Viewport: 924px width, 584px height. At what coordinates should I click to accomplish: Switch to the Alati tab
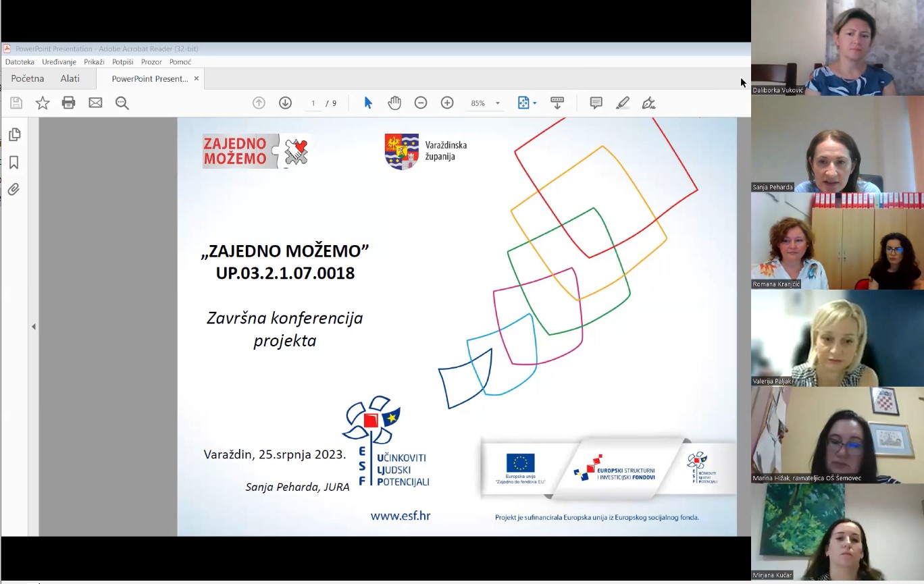[x=70, y=78]
